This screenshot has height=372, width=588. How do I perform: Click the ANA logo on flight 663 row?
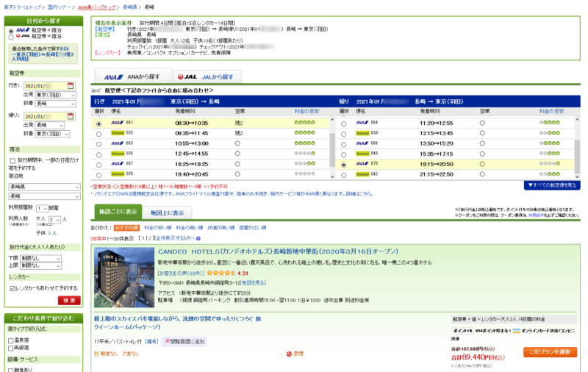pyautogui.click(x=118, y=143)
